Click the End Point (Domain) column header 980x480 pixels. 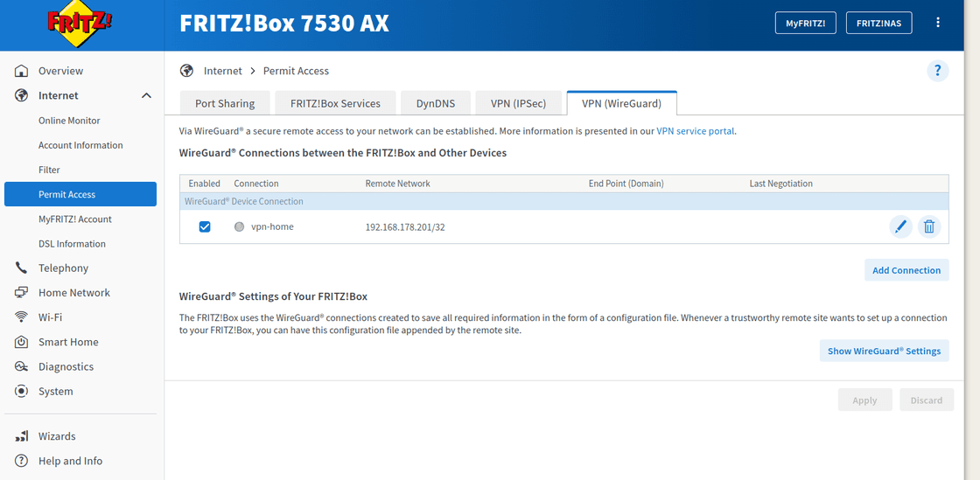[626, 184]
